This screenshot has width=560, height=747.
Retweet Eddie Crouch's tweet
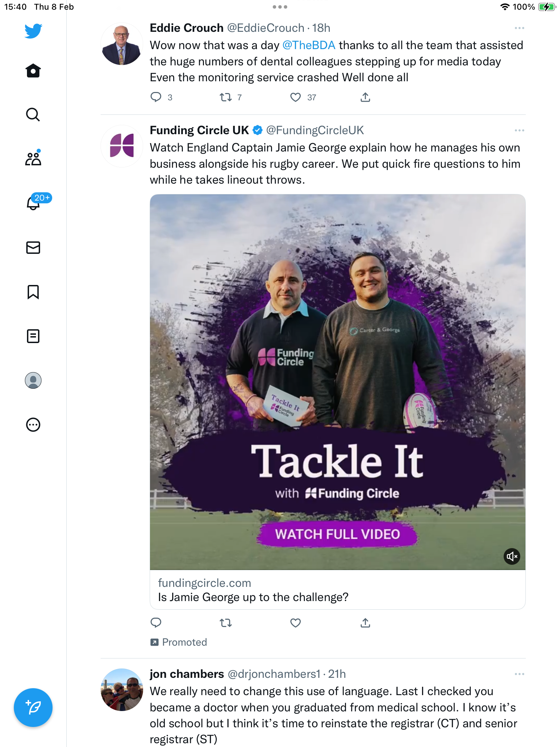pos(226,98)
